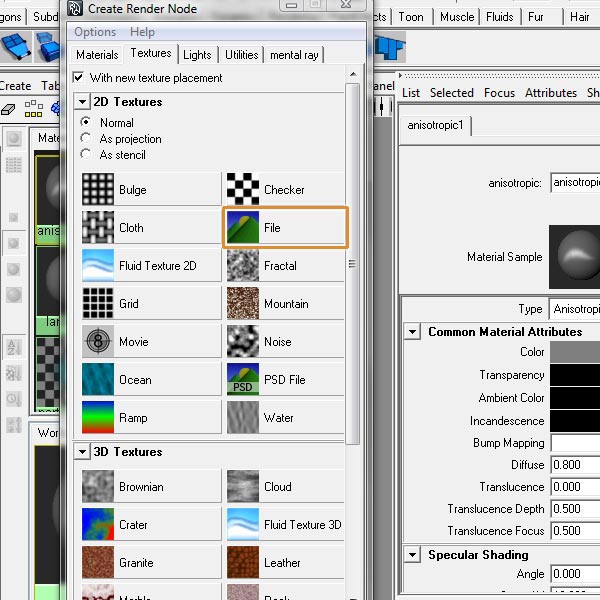
Task: Switch to the Fur shelf tab
Action: pos(536,17)
